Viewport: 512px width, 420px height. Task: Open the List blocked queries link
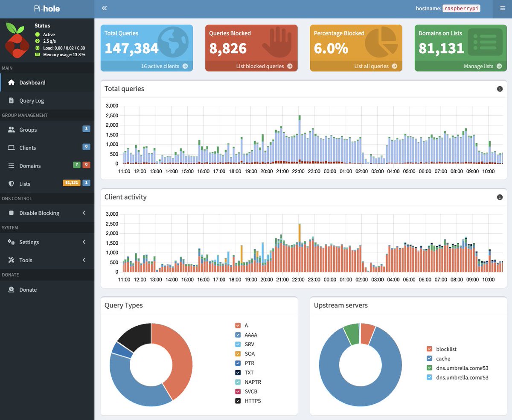pos(264,66)
